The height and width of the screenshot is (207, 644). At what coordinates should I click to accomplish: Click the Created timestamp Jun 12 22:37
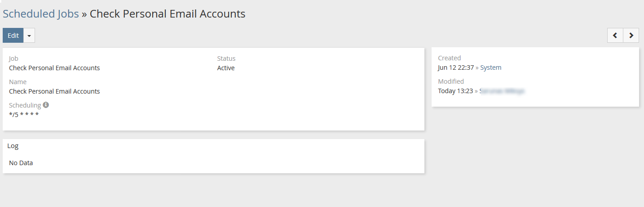pos(455,67)
